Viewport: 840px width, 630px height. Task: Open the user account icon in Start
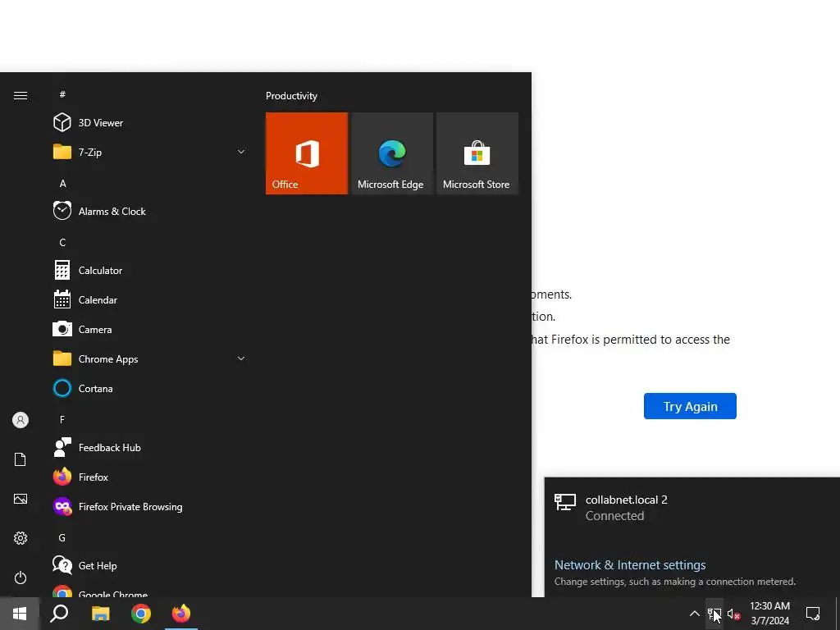[21, 420]
